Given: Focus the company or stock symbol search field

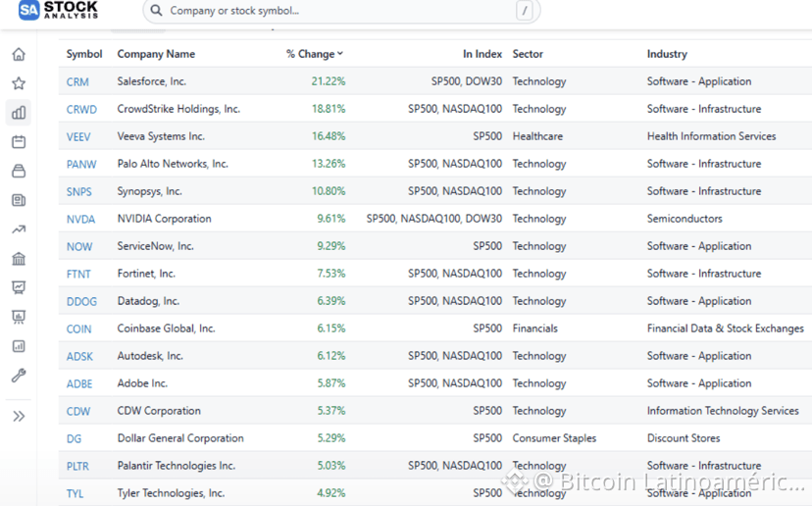Looking at the screenshot, I should [x=341, y=11].
